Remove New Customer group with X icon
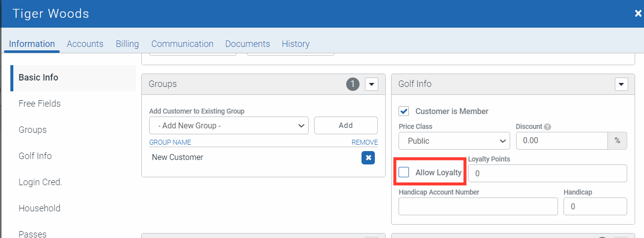Screen dimensions: 644x238 pyautogui.click(x=368, y=158)
